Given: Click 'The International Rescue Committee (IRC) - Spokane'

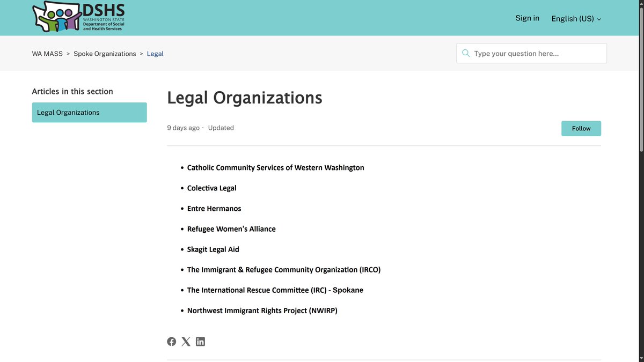Looking at the screenshot, I should (275, 290).
